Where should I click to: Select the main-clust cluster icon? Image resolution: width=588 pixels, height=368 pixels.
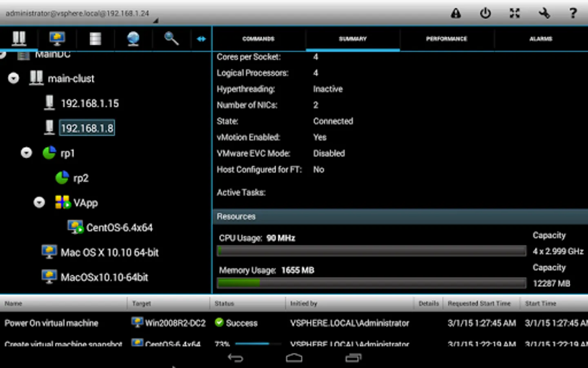coord(36,78)
